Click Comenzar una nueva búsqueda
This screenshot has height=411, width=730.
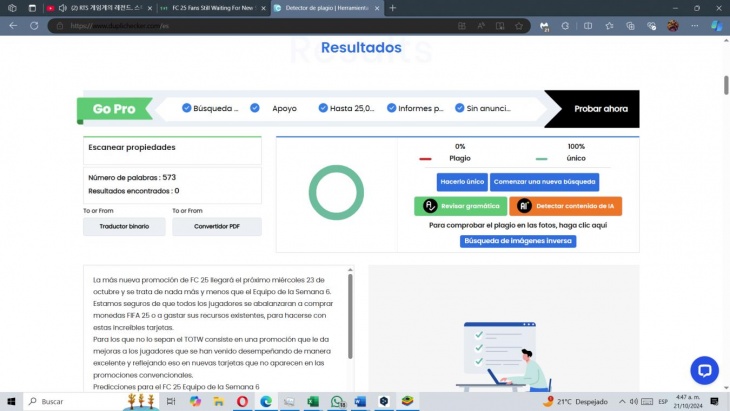[x=544, y=182]
